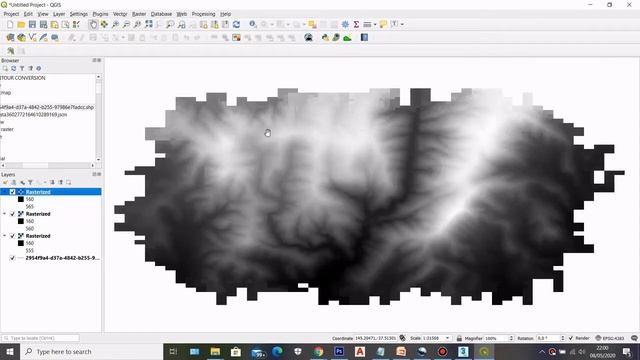Select the Pan Map hand tool
The width and height of the screenshot is (640, 360).
coord(93,24)
